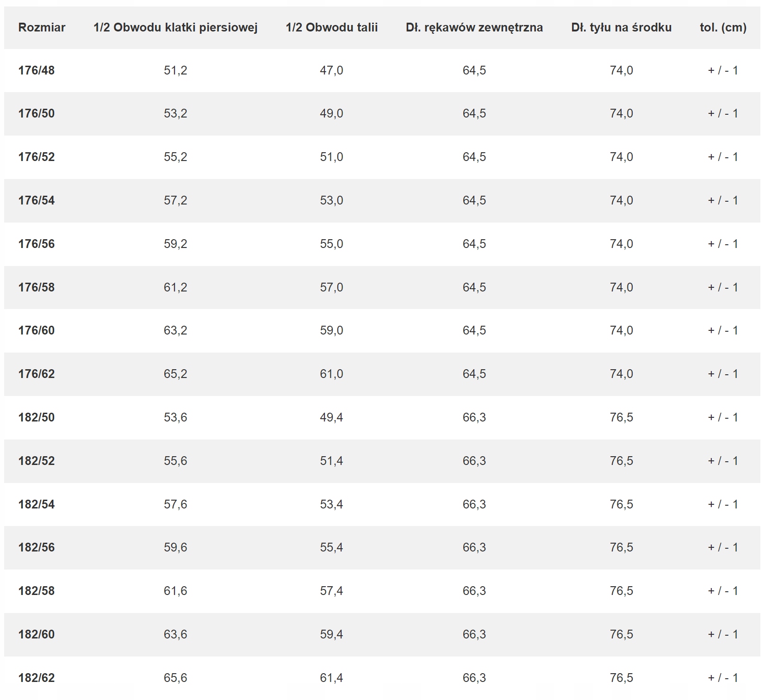Viewport: 765px width, 700px height.
Task: Click size label 176/54
Action: [37, 200]
